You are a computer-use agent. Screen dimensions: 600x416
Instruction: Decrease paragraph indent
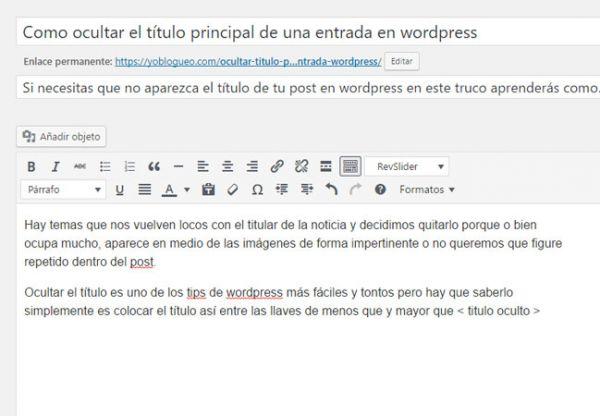coord(282,189)
